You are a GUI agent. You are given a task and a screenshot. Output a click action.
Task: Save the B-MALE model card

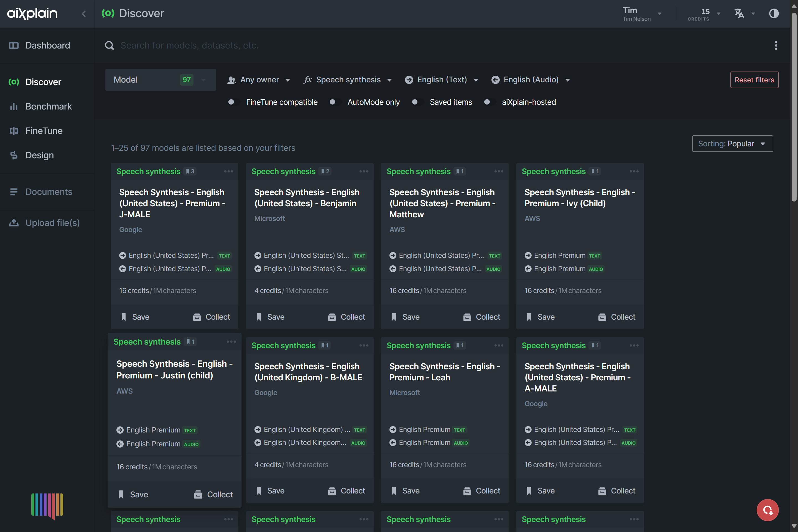click(270, 491)
